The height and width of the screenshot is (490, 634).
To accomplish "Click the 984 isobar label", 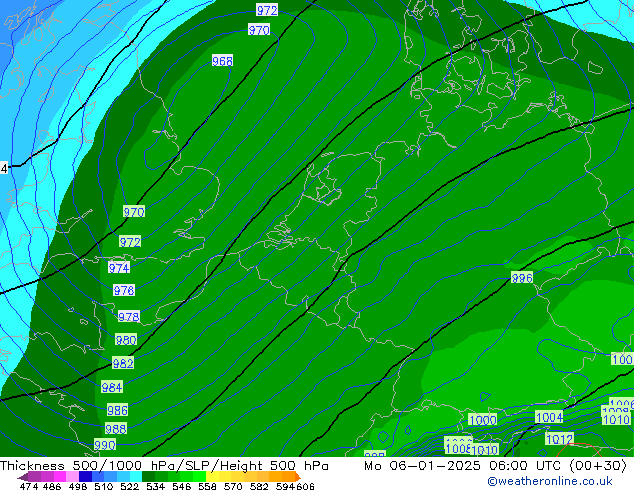I will [112, 387].
